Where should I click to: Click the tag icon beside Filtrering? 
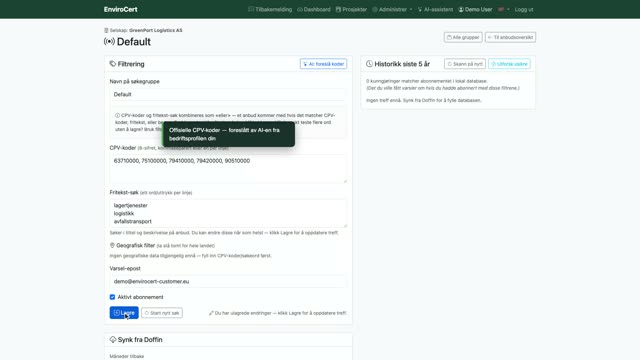tap(113, 64)
